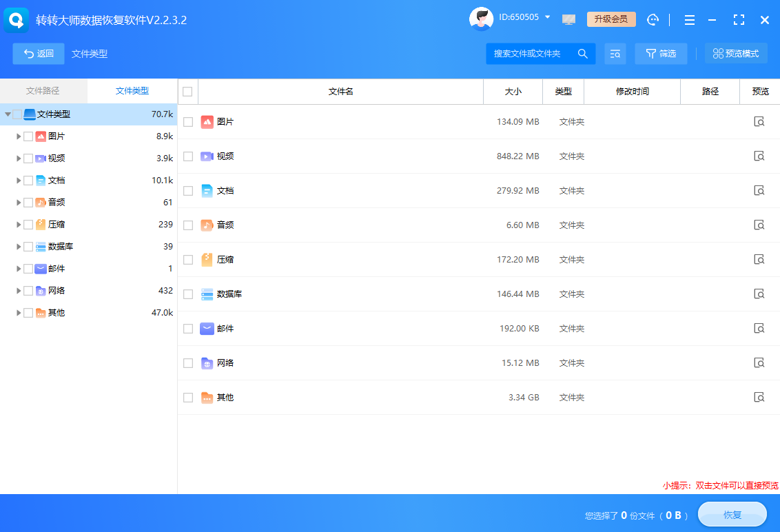Click the 图片 icon in file list
The height and width of the screenshot is (532, 780).
point(207,122)
